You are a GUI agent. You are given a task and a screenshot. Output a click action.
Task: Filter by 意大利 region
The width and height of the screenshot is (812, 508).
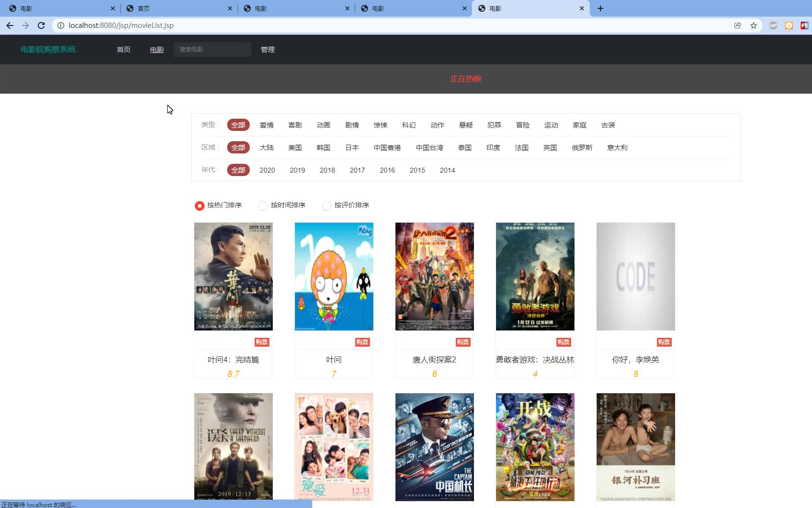pyautogui.click(x=617, y=148)
